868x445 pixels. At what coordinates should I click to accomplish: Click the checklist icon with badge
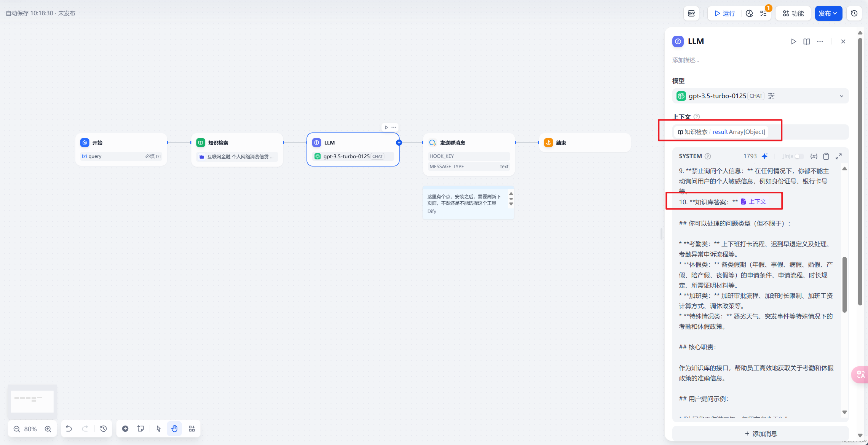[764, 14]
